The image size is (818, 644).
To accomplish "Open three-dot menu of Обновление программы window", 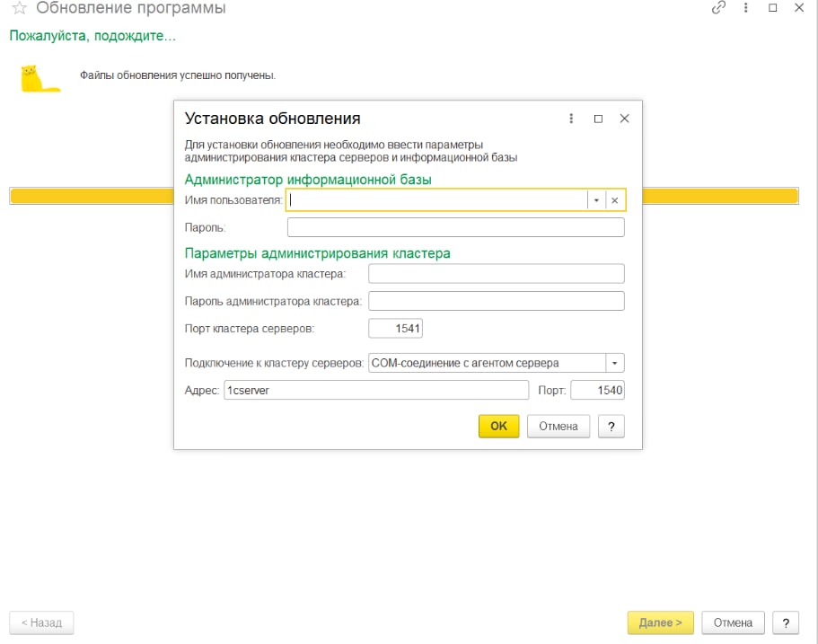I will point(745,8).
